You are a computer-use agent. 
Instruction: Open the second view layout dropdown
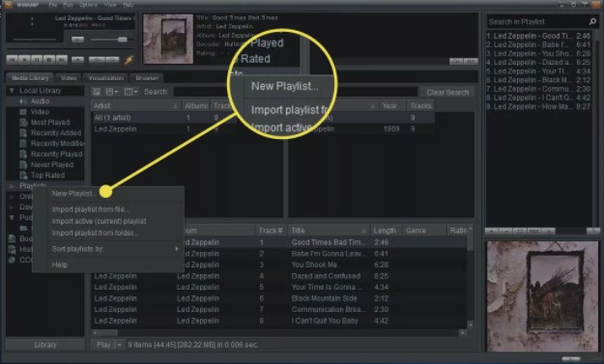click(x=112, y=92)
